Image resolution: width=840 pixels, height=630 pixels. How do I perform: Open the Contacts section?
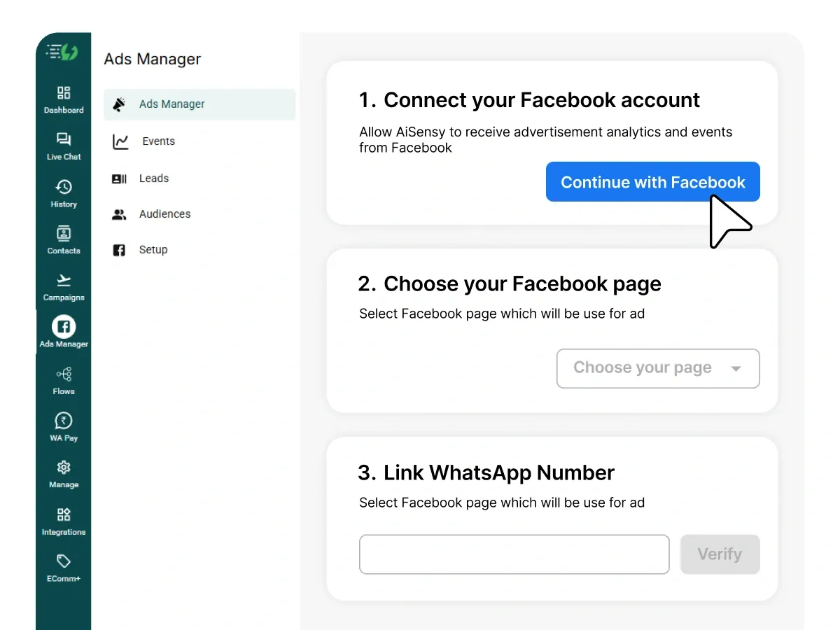point(63,239)
